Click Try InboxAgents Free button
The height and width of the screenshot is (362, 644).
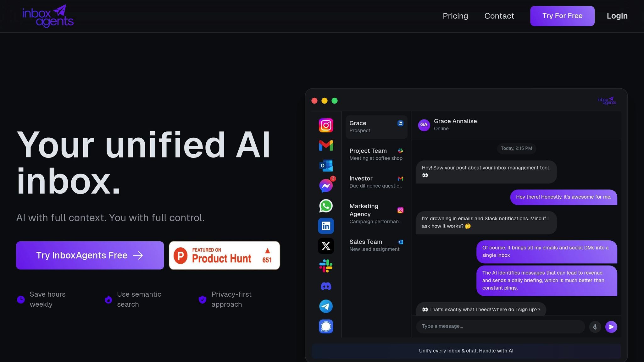click(x=90, y=255)
